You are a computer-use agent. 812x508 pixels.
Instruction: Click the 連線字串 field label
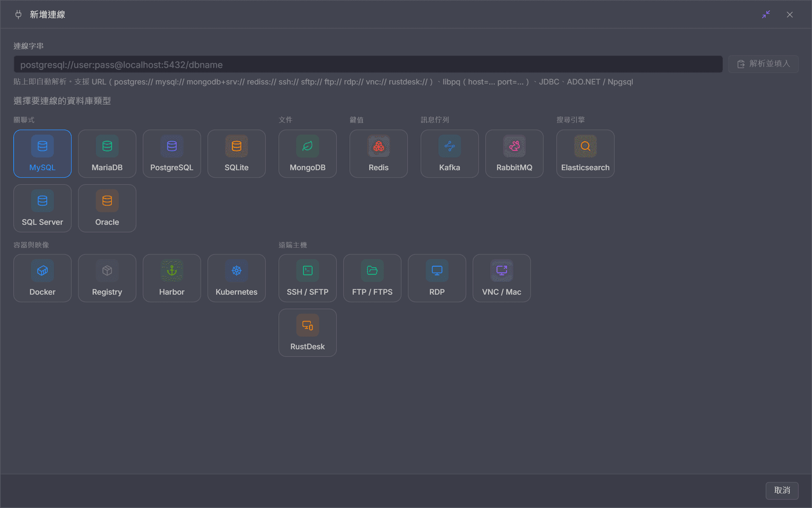tap(28, 46)
